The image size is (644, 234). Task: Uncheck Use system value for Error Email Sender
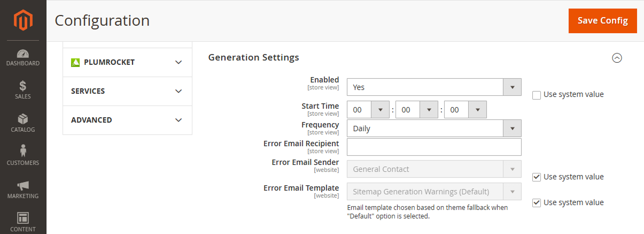coord(537,177)
